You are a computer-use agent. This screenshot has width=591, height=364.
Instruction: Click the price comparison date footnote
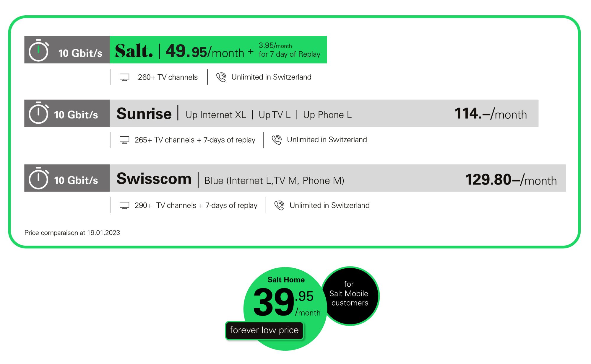72,233
